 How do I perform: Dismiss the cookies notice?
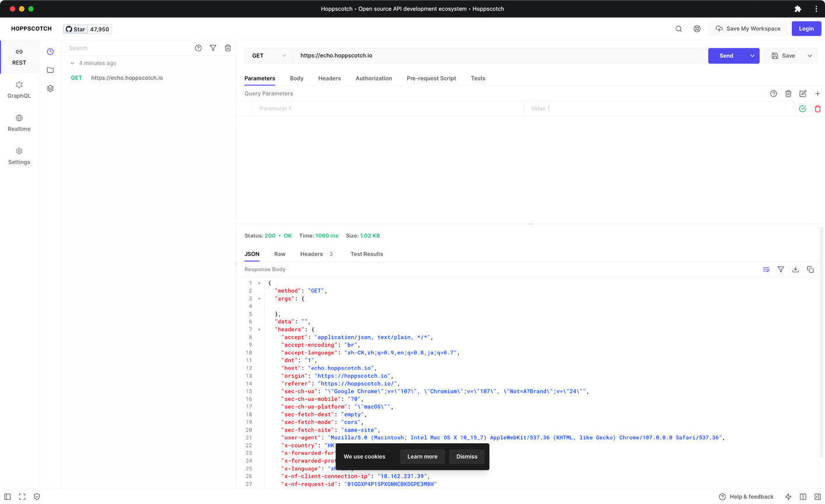[x=467, y=457]
